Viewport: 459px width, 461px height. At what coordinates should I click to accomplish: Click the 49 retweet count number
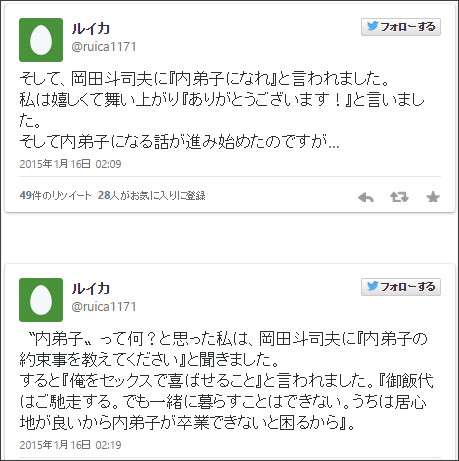[25, 195]
